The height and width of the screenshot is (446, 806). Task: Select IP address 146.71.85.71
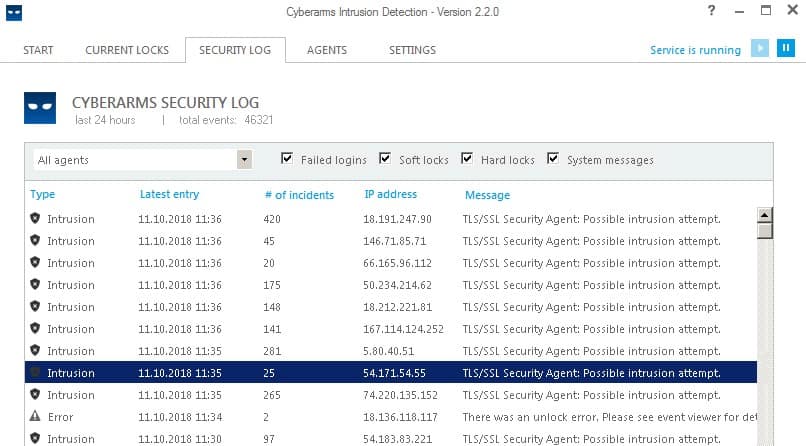pos(395,241)
